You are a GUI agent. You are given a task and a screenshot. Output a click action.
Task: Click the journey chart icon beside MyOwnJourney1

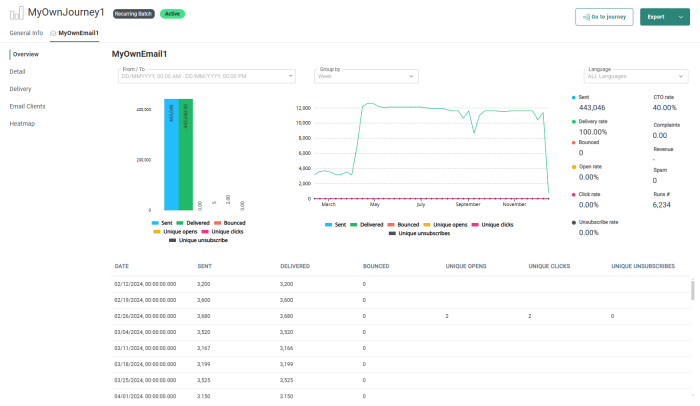tap(15, 13)
